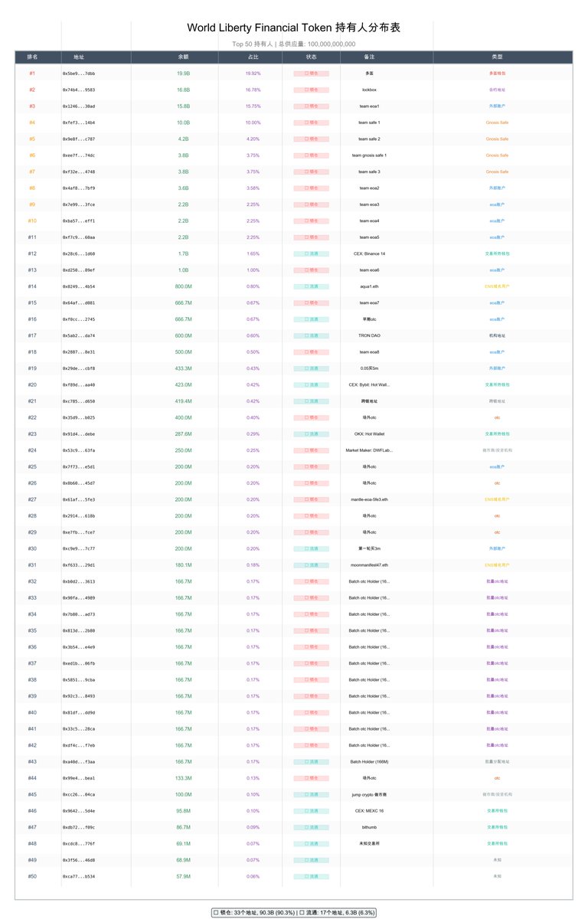Click the 0.05买5m note
The height and width of the screenshot is (919, 588).
tap(370, 368)
